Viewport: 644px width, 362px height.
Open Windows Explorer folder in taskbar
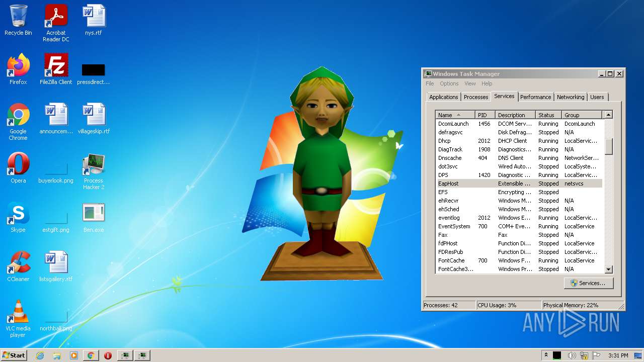[57, 355]
